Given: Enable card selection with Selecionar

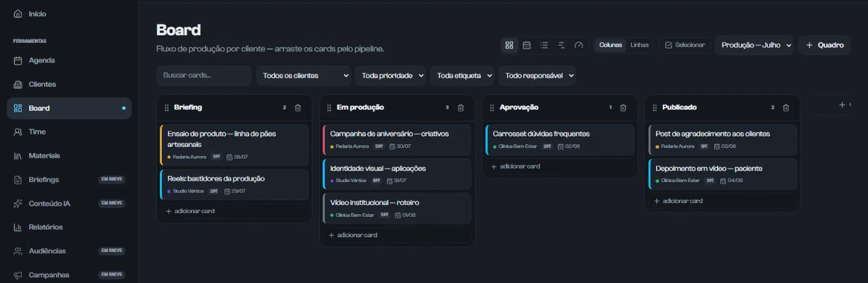Looking at the screenshot, I should pyautogui.click(x=685, y=45).
